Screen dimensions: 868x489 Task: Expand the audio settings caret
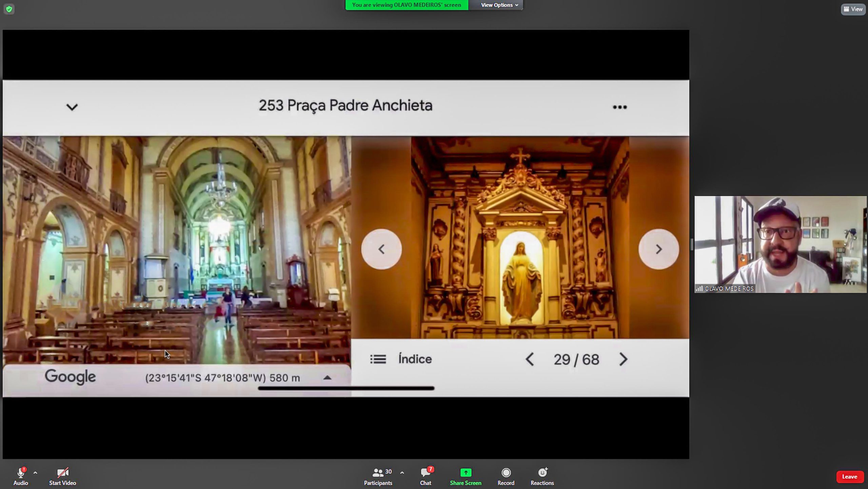coord(35,472)
